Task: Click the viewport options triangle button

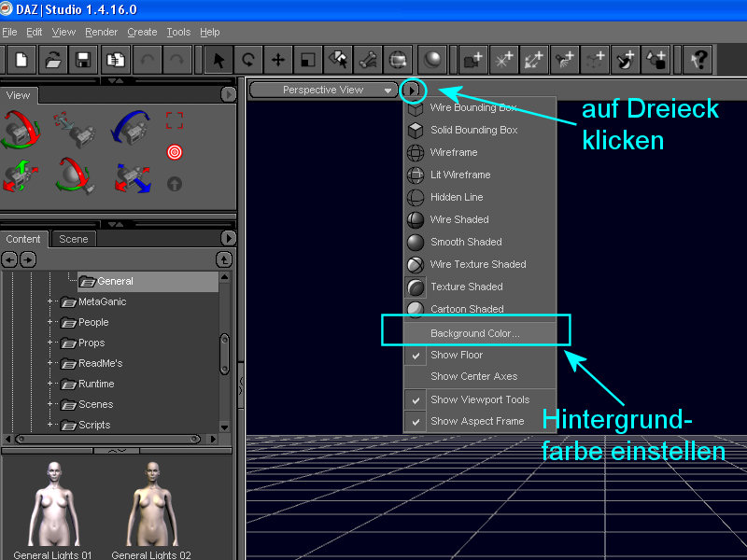Action: pyautogui.click(x=412, y=90)
